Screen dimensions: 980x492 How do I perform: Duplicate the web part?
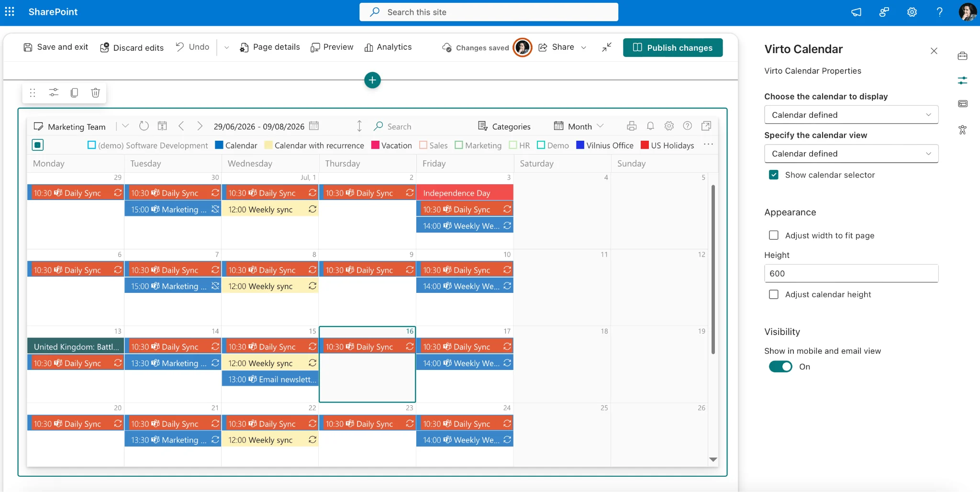click(x=74, y=93)
